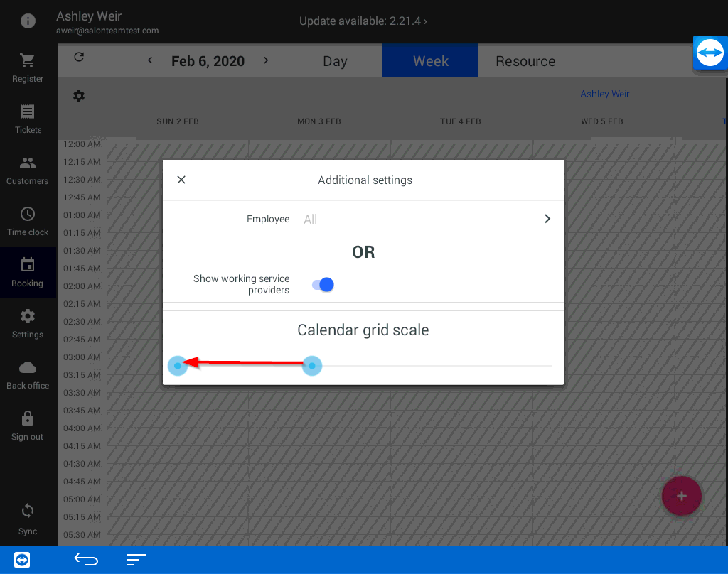
Task: Open the Time clock page
Action: click(28, 215)
